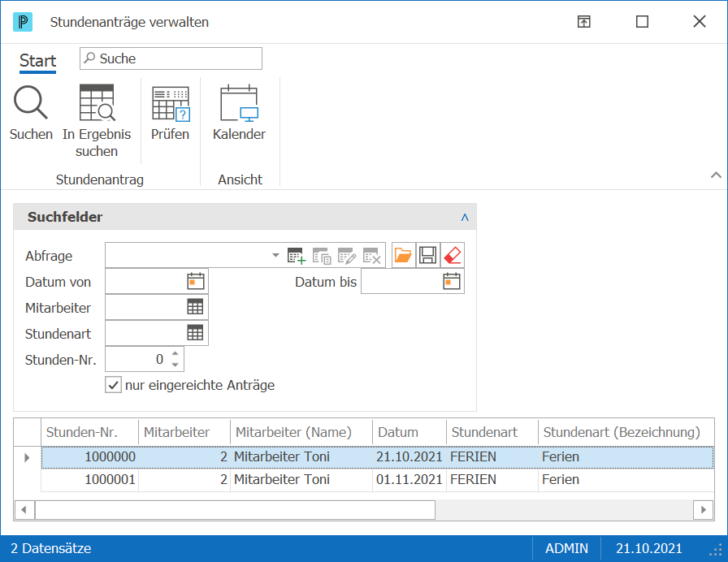Click the Stundenart column header
Image resolution: width=728 pixels, height=562 pixels.
[x=492, y=432]
